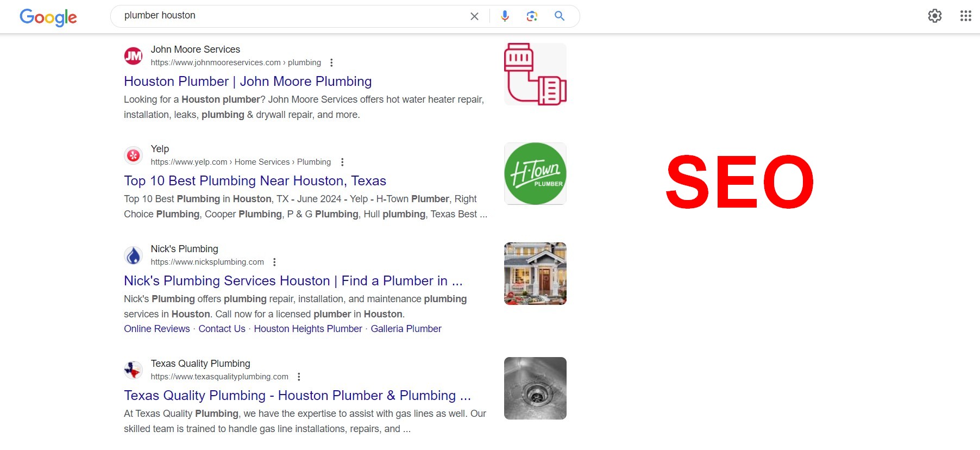980x450 pixels.
Task: Clear the search box text
Action: click(x=474, y=16)
